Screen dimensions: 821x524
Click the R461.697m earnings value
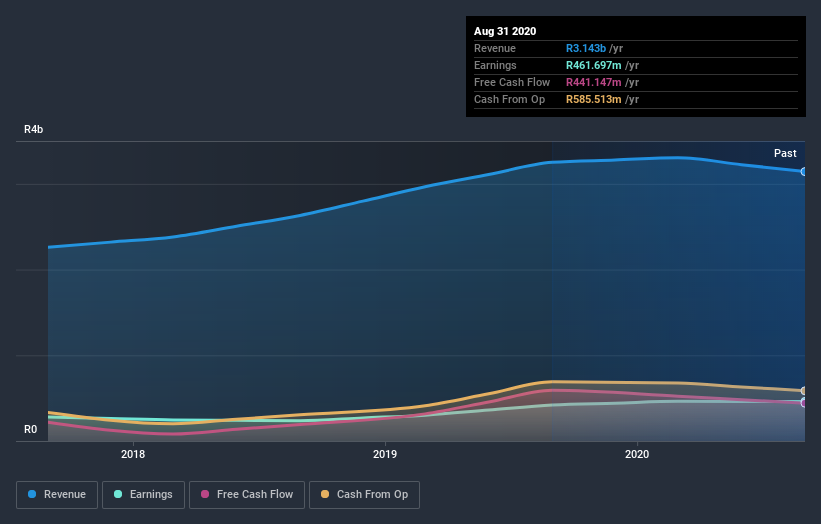594,65
